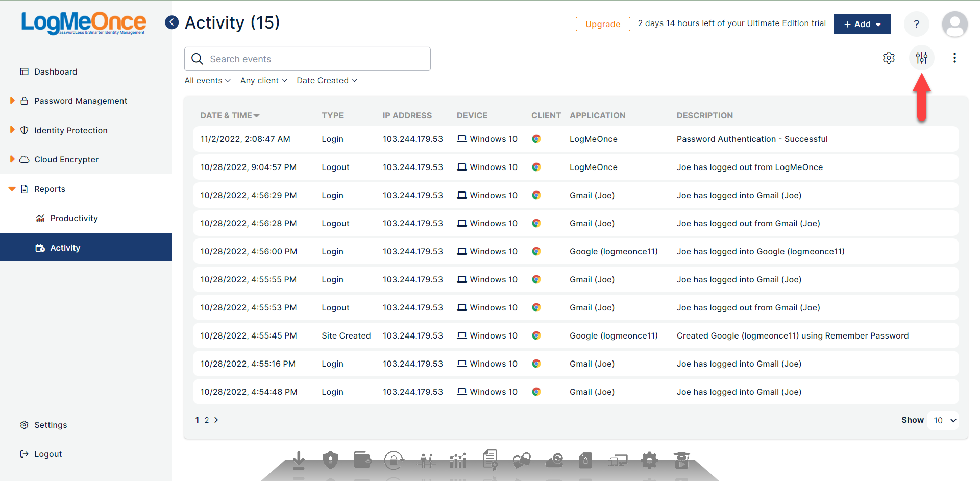
Task: Collapse the Reports section arrow
Action: (x=12, y=189)
